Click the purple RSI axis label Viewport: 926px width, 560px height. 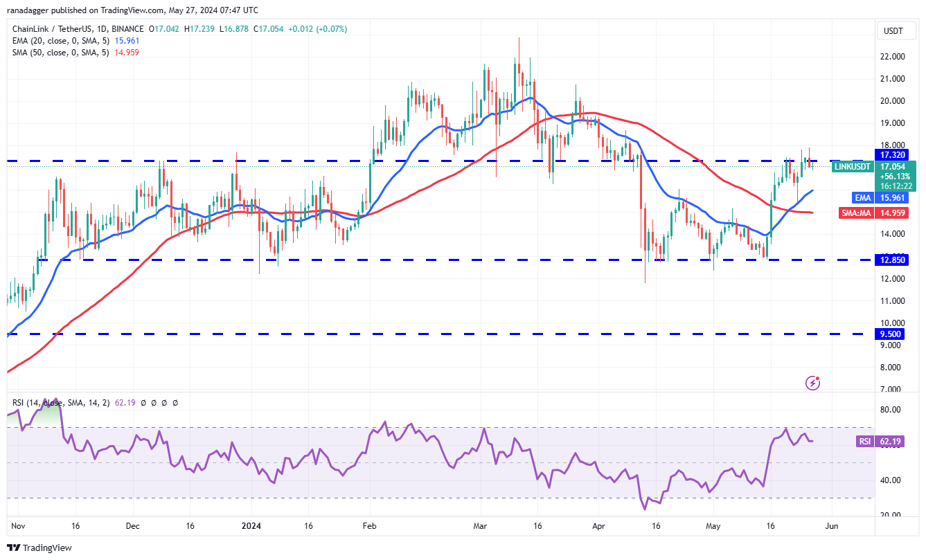click(x=866, y=440)
